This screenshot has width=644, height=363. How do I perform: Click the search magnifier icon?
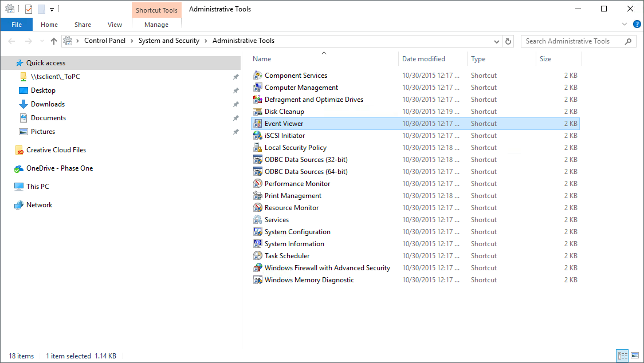coord(628,41)
